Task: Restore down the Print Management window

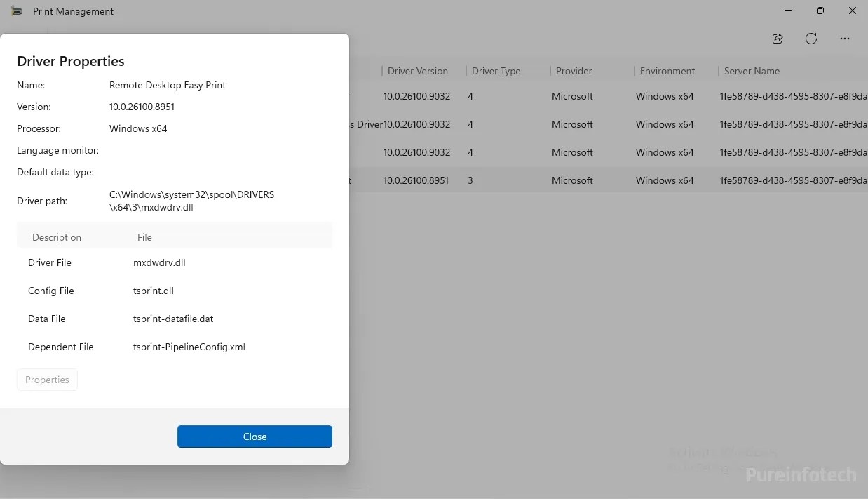Action: pyautogui.click(x=820, y=11)
